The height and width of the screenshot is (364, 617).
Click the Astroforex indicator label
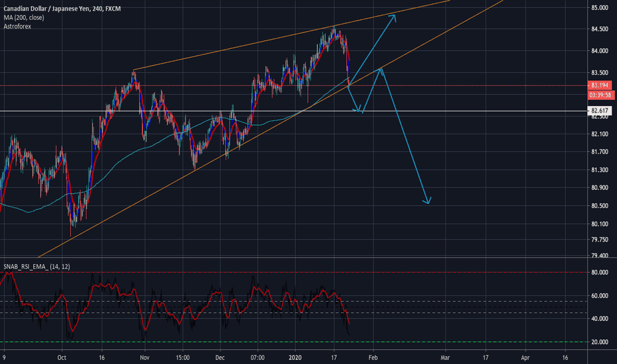coord(17,26)
